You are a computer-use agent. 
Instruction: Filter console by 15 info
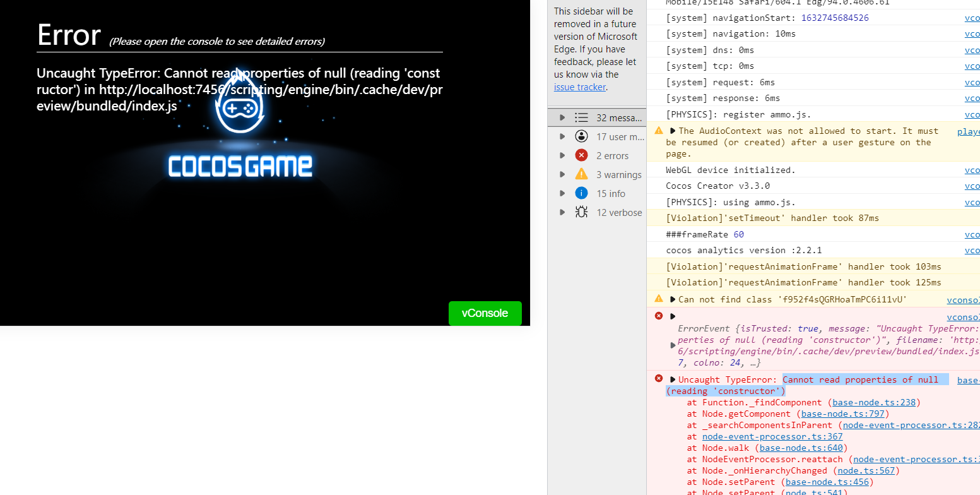pyautogui.click(x=597, y=193)
